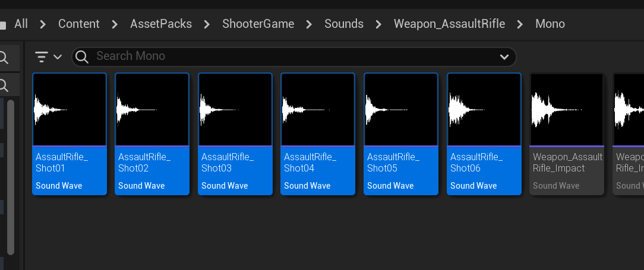Click the AssaultRifle_Shot04 name label
Viewport: 644px width, 270px height.
[x=310, y=163]
